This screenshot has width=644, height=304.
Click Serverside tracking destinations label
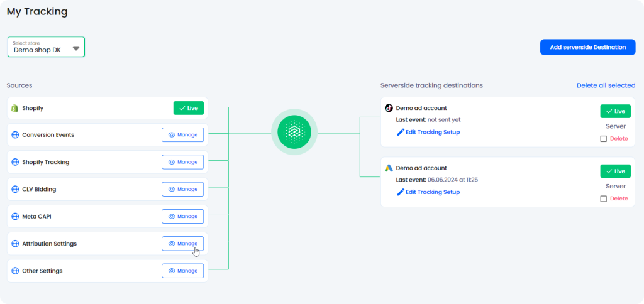click(x=431, y=86)
